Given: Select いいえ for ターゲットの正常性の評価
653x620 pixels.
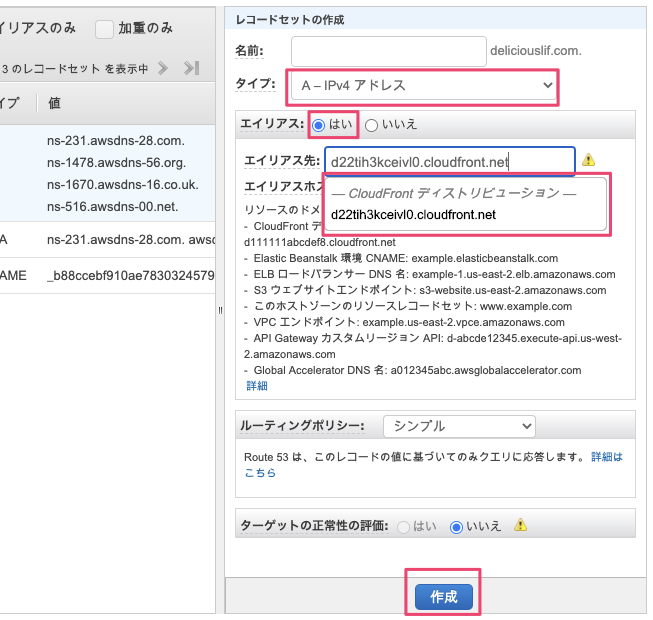Looking at the screenshot, I should (x=457, y=526).
